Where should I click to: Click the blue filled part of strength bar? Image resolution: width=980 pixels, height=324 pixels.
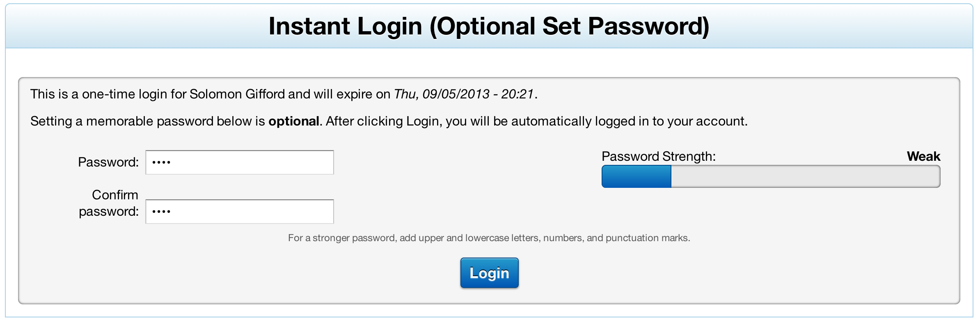[636, 177]
